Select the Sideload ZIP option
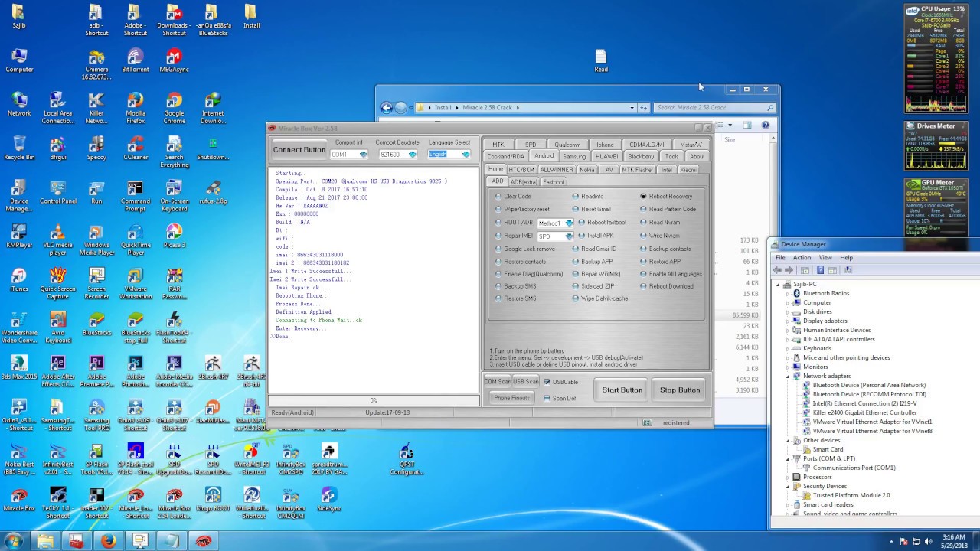980x551 pixels. [576, 286]
